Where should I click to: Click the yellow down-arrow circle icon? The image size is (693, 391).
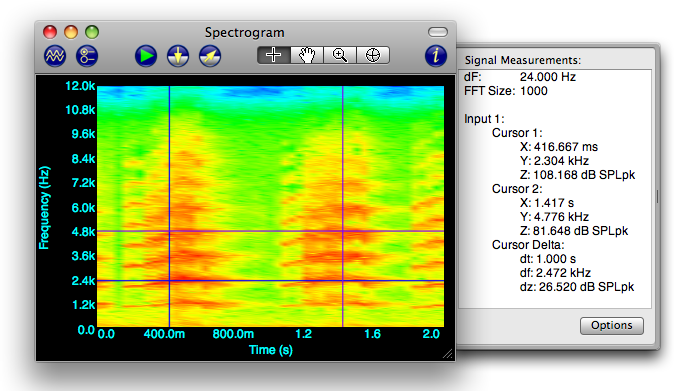pos(178,56)
